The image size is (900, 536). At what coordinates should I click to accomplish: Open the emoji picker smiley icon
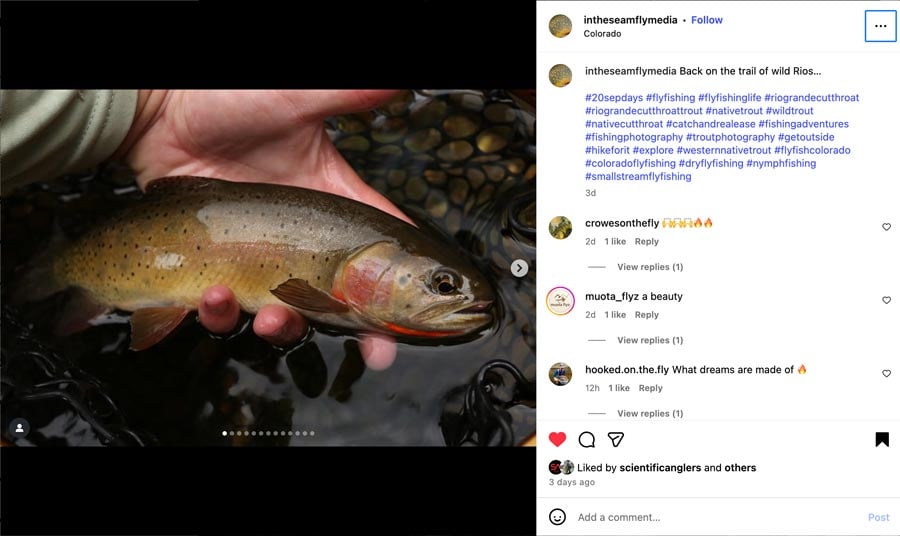pos(558,517)
